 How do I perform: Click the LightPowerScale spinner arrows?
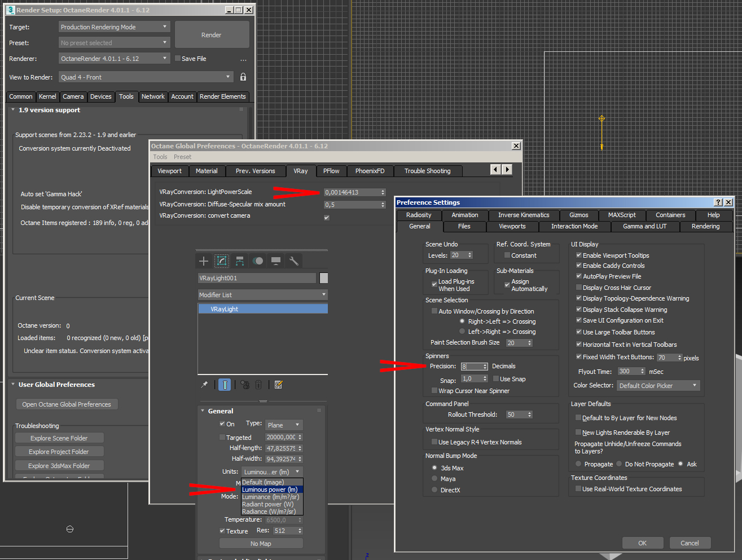(383, 192)
